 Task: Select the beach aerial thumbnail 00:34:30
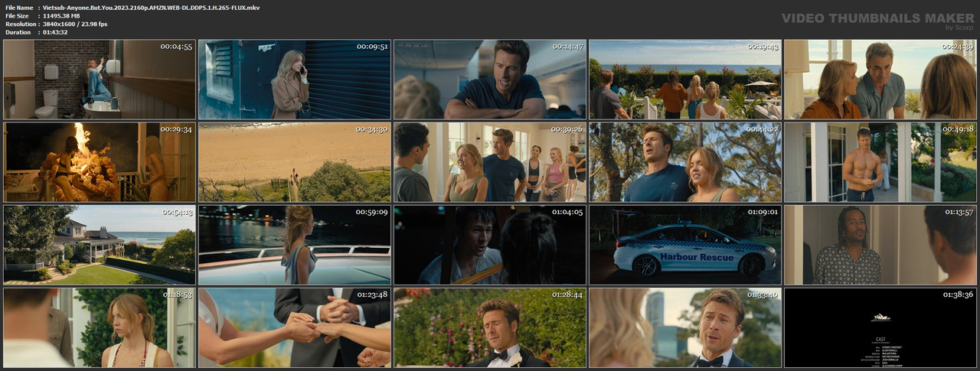(x=295, y=162)
